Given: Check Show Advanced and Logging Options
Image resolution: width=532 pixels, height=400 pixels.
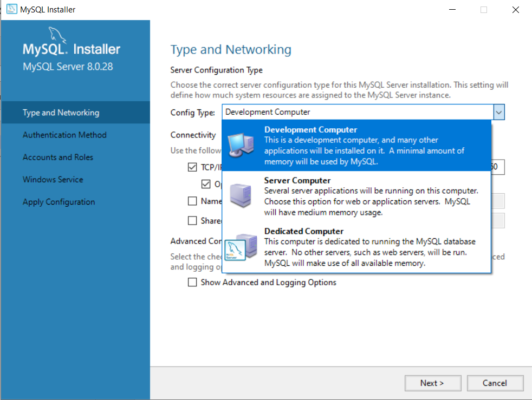Looking at the screenshot, I should click(192, 282).
